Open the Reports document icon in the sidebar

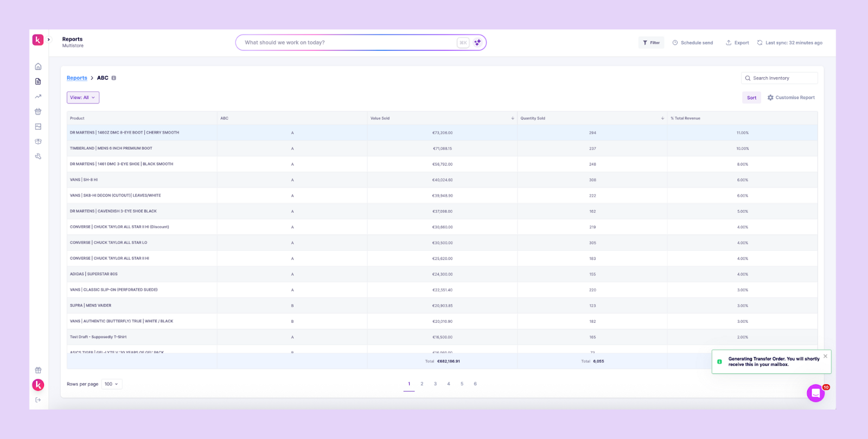38,81
